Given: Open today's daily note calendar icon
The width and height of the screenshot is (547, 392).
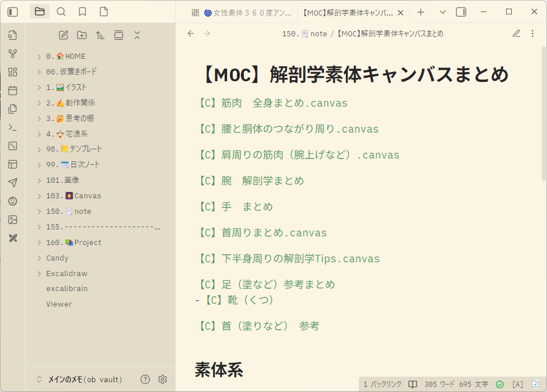Looking at the screenshot, I should click(13, 91).
